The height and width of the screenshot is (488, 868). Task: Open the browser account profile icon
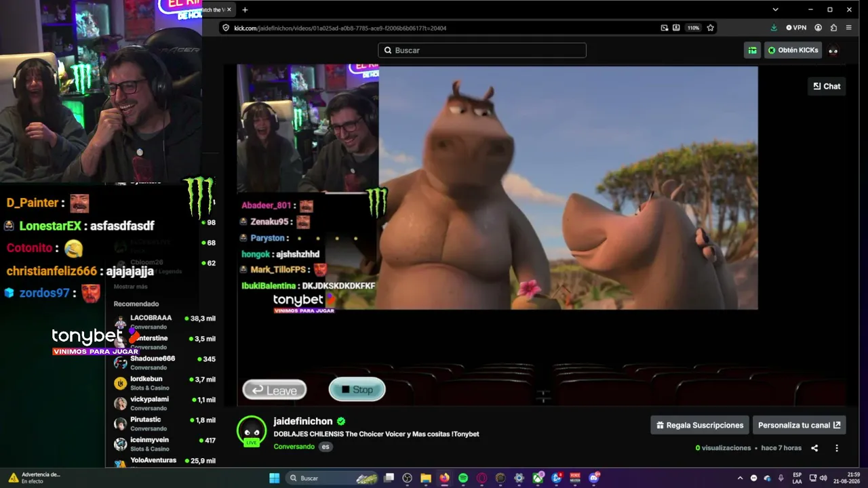click(x=818, y=28)
